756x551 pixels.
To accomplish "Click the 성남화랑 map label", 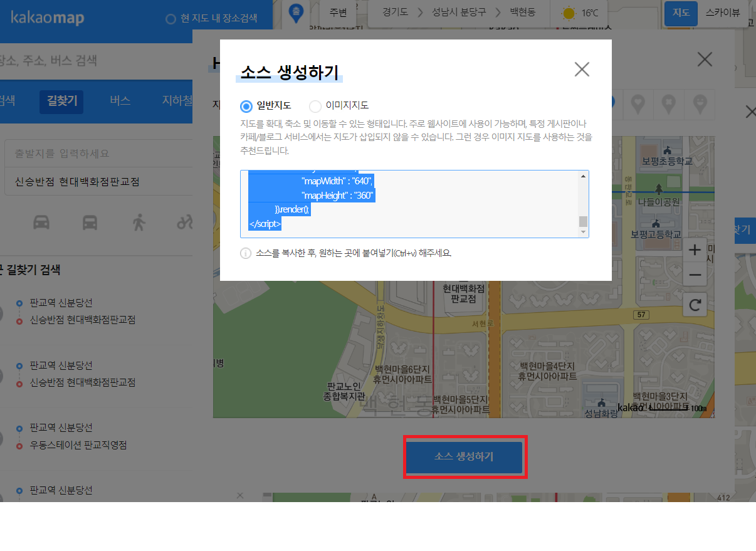I will pos(602,414).
